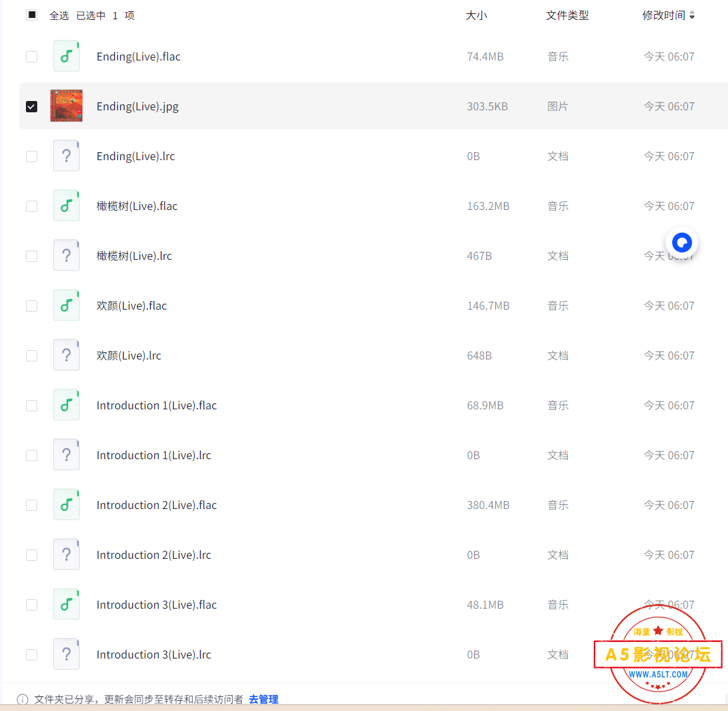Click the music icon of Introduction 3(Live).flac
Viewport: 728px width, 711px height.
[x=66, y=604]
